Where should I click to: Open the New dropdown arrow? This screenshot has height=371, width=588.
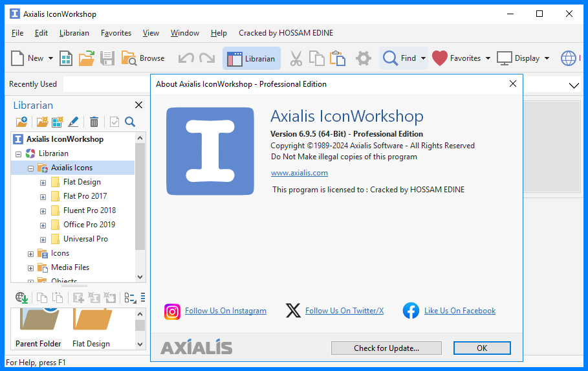pyautogui.click(x=50, y=58)
